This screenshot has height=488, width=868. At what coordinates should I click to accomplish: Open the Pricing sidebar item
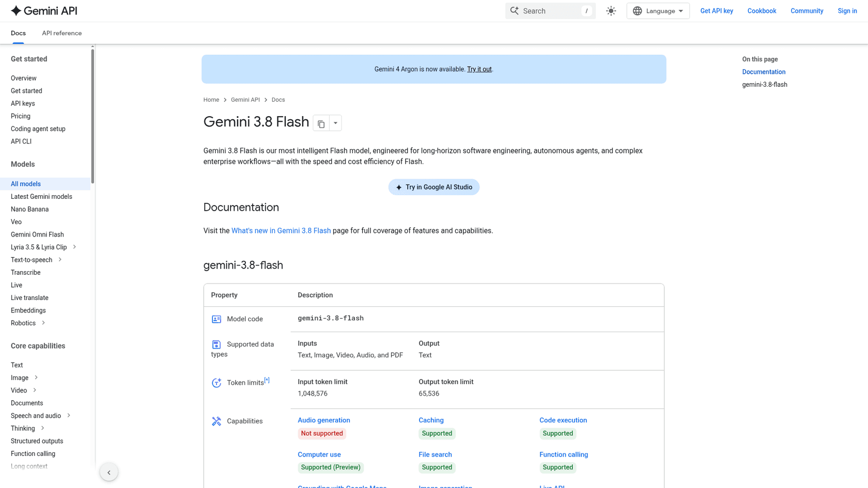point(21,116)
